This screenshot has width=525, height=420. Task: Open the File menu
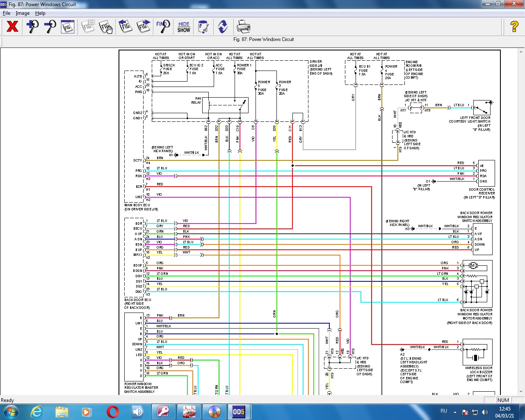(7, 13)
